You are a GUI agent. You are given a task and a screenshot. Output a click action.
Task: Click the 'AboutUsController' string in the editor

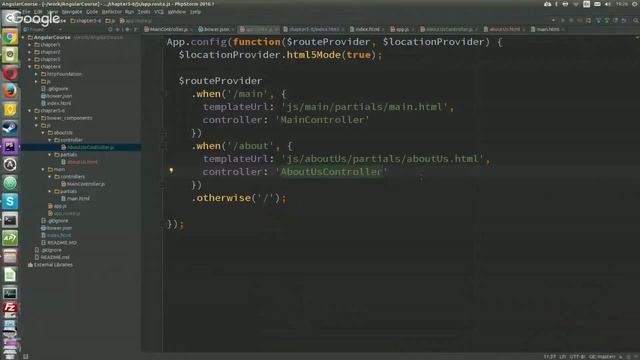click(331, 172)
